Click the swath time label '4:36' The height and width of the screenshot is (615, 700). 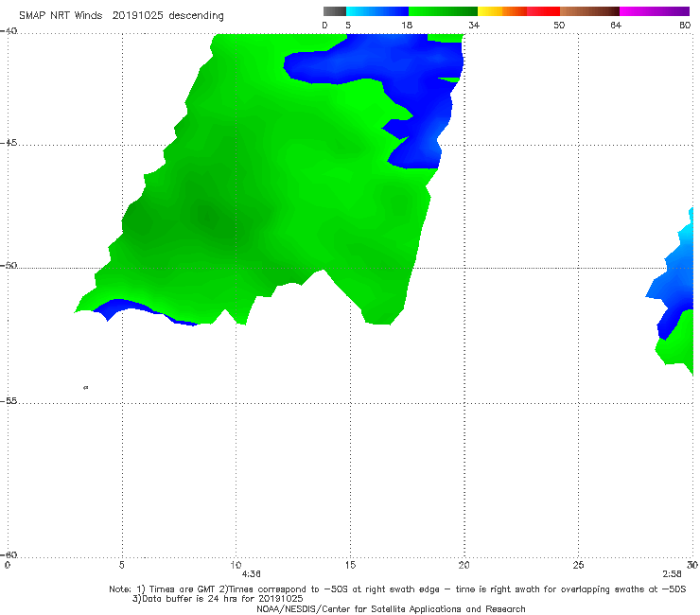click(x=251, y=574)
